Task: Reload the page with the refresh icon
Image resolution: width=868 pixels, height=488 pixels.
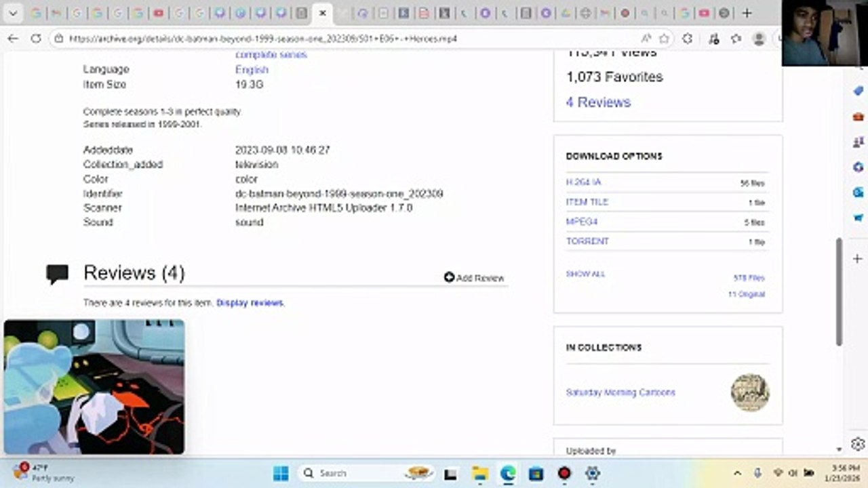Action: point(36,39)
